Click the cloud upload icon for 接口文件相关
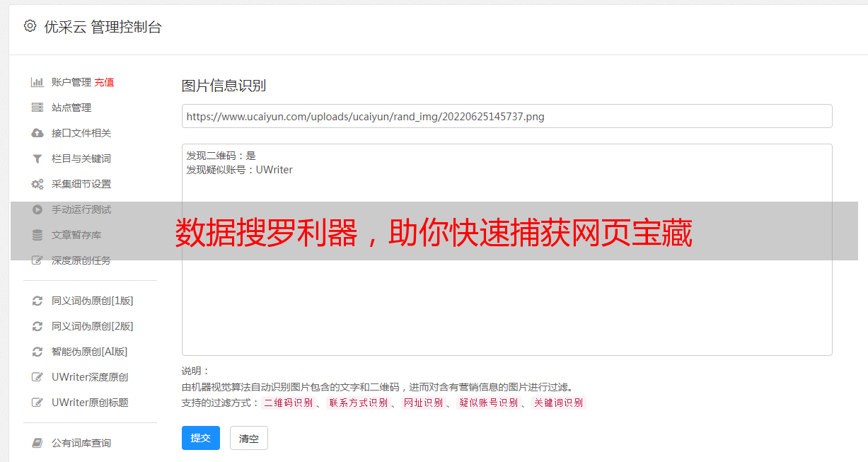The image size is (868, 462). click(x=37, y=133)
